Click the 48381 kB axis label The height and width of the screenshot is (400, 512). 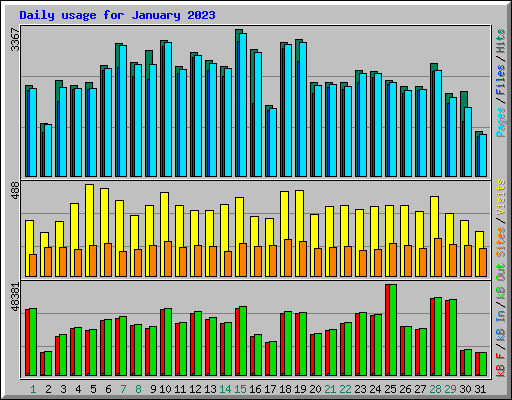(x=15, y=297)
